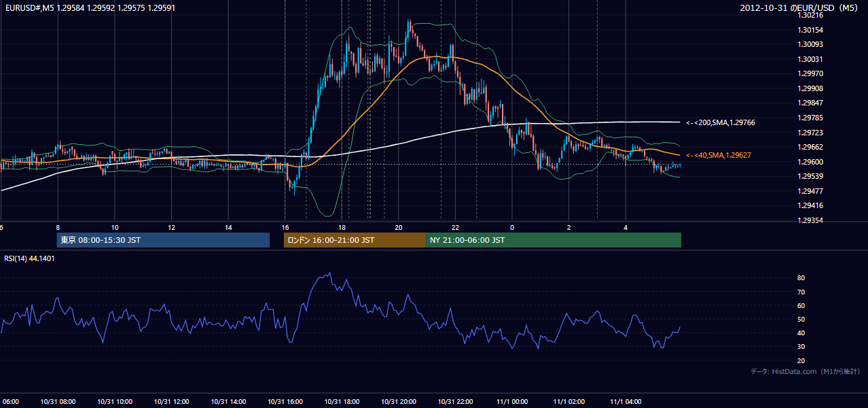This screenshot has height=408, width=868.
Task: Click hour tick 18 under price chart
Action: 342,227
